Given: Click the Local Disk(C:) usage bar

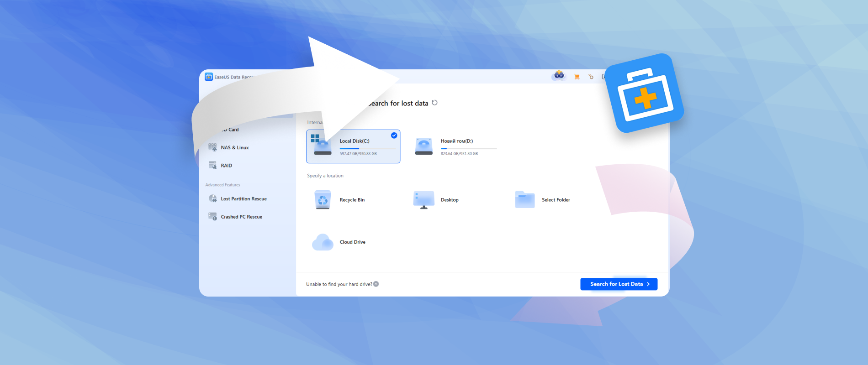Looking at the screenshot, I should [368, 148].
